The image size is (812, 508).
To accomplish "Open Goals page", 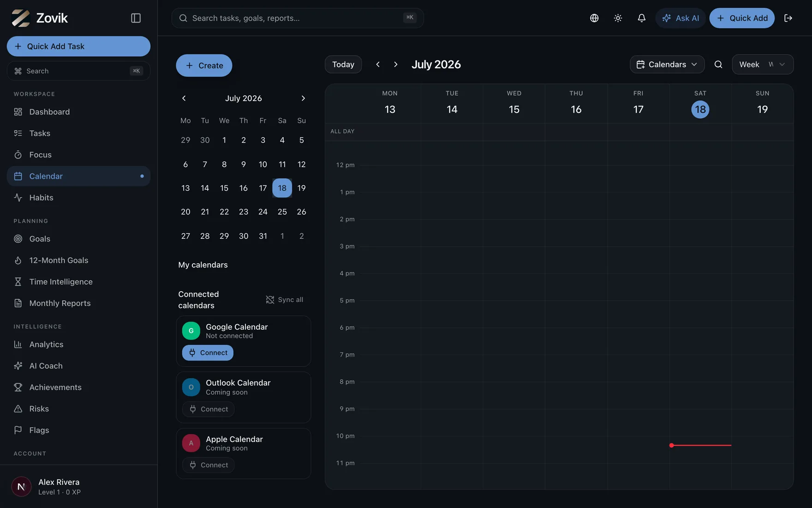I will pyautogui.click(x=78, y=239).
